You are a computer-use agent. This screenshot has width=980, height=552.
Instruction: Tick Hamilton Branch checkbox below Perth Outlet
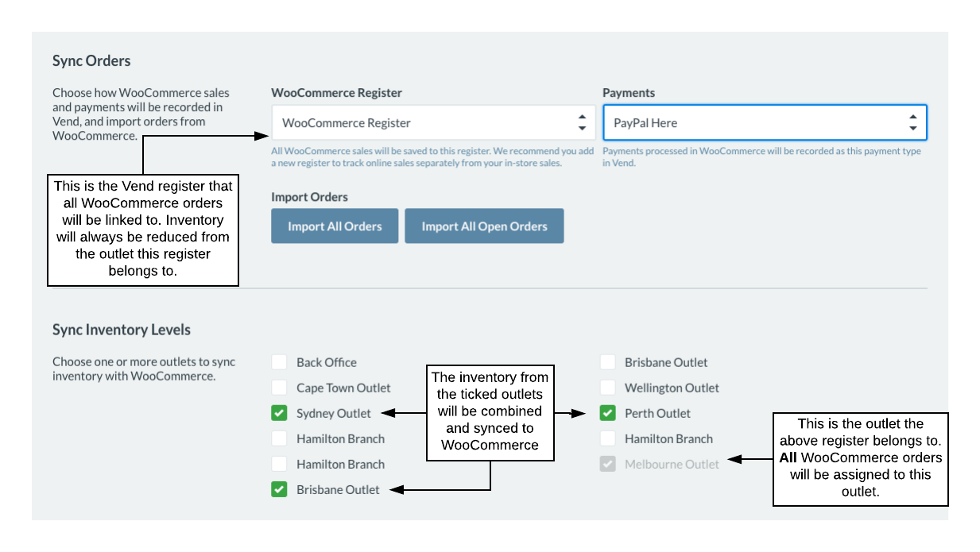pyautogui.click(x=607, y=438)
